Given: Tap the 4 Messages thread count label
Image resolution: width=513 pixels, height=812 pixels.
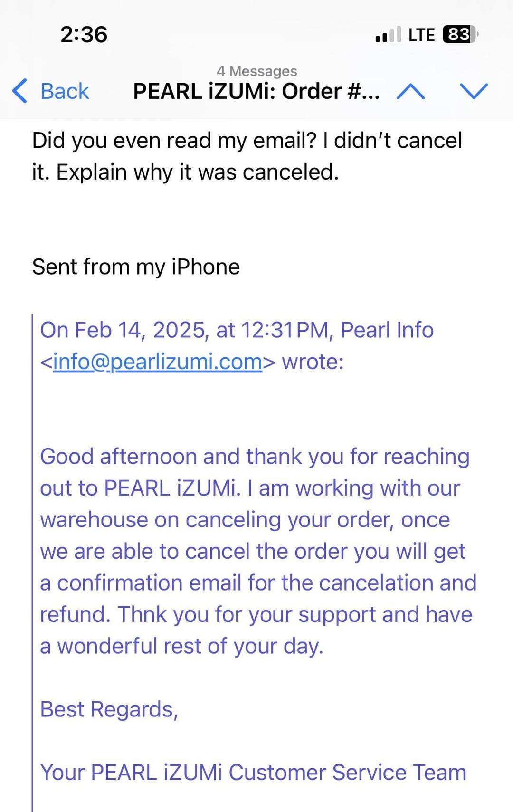Looking at the screenshot, I should (x=257, y=71).
